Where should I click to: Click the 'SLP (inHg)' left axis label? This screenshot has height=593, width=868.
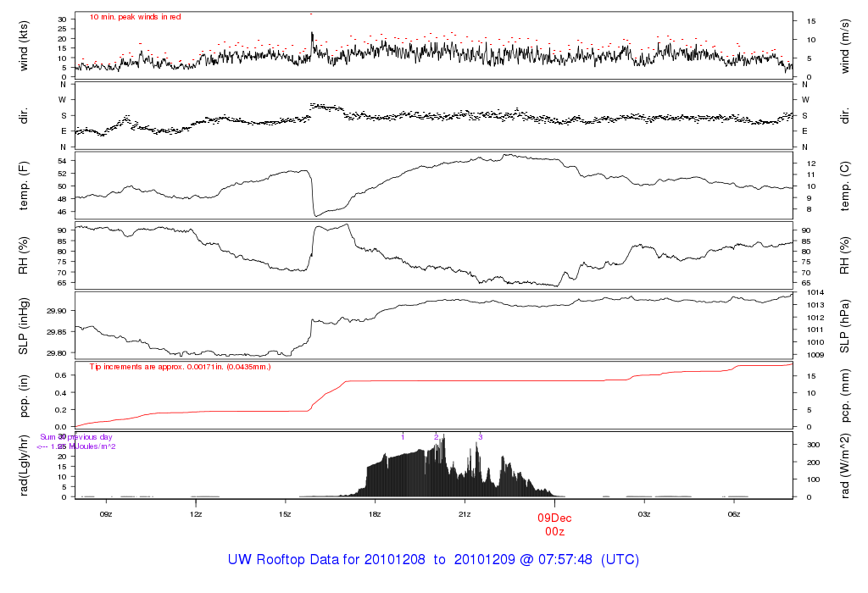pos(23,326)
